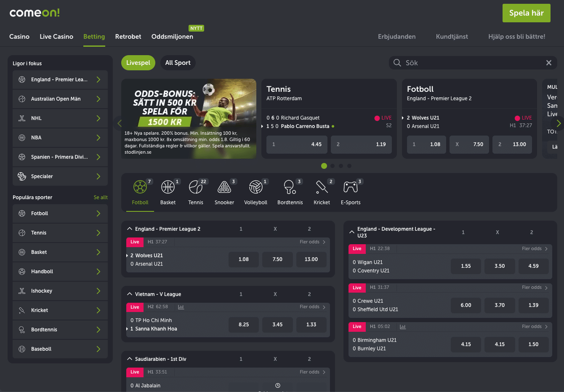
Task: Select the E-Sports controller icon filter
Action: click(x=351, y=187)
